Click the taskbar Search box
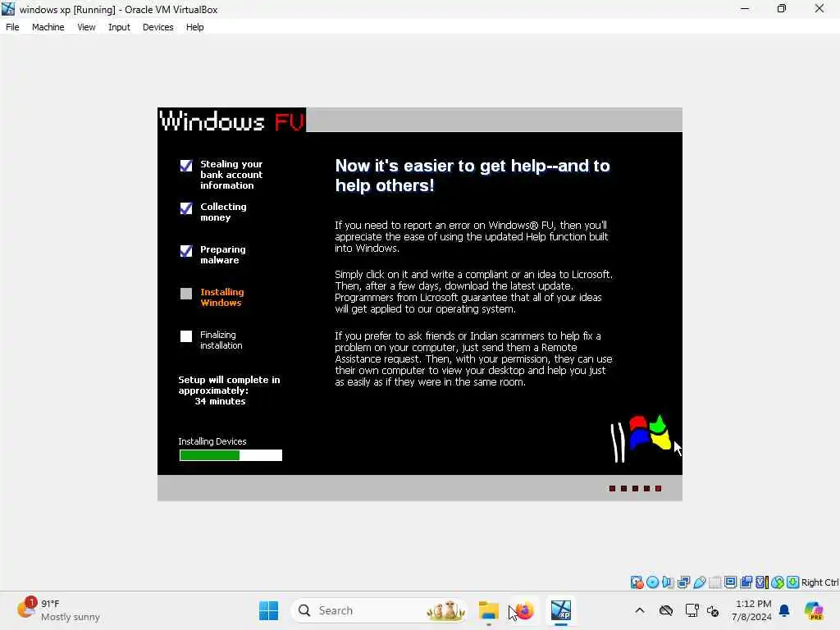This screenshot has width=840, height=630. pos(379,610)
